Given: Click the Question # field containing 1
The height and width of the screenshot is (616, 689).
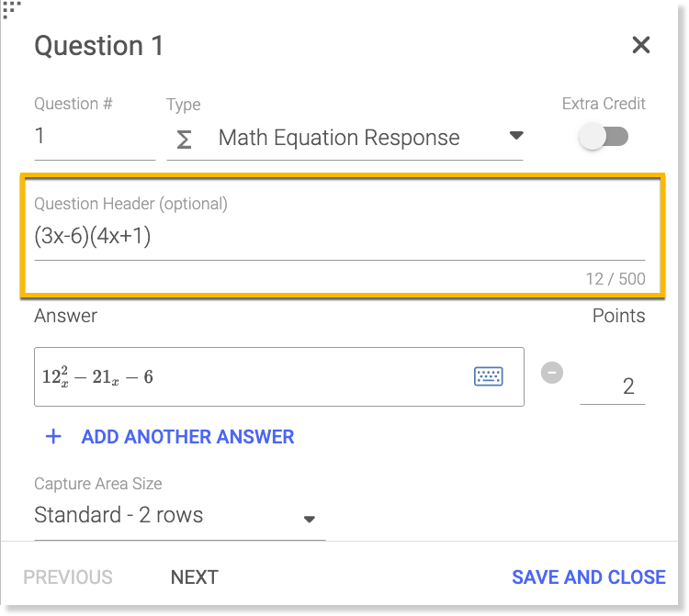Looking at the screenshot, I should point(95,137).
